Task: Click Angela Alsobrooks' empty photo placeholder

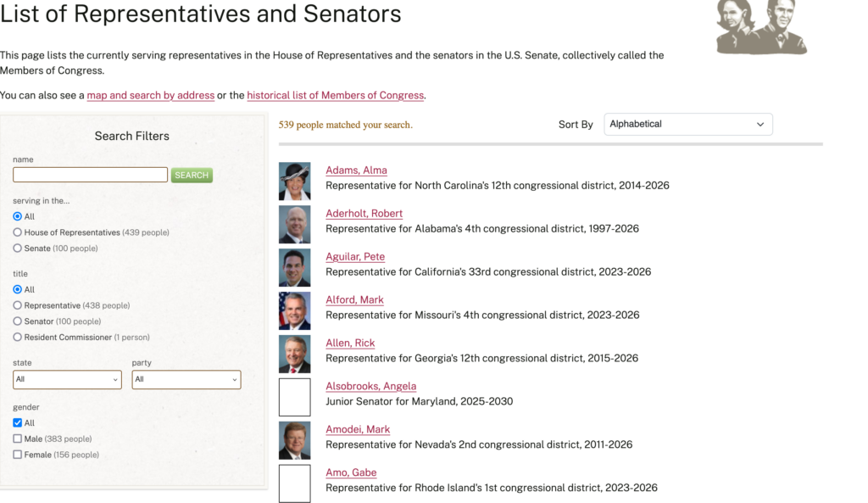Action: click(294, 397)
